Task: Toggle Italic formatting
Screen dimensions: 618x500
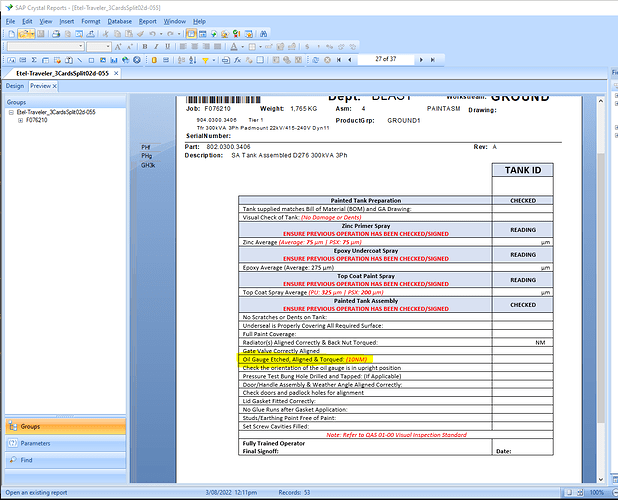Action: (155, 46)
